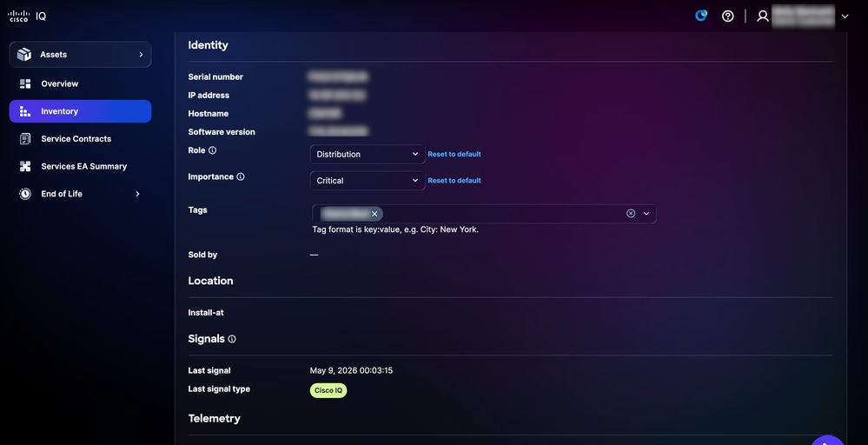868x445 pixels.
Task: Show info tooltip next to Importance
Action: 241,176
